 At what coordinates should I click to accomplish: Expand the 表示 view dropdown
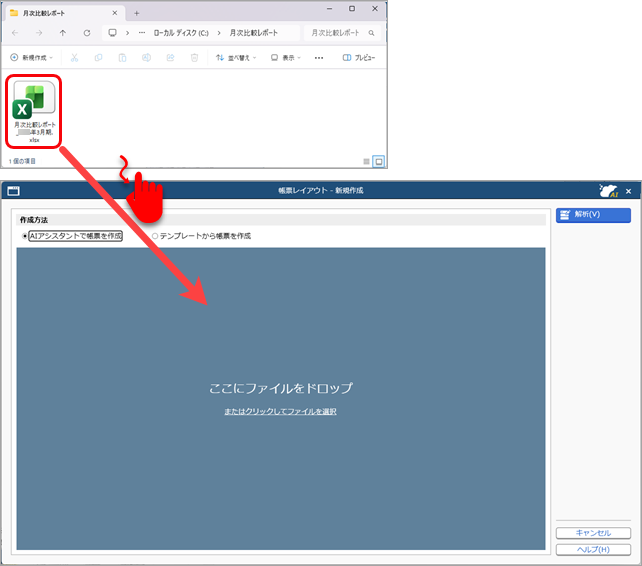286,58
